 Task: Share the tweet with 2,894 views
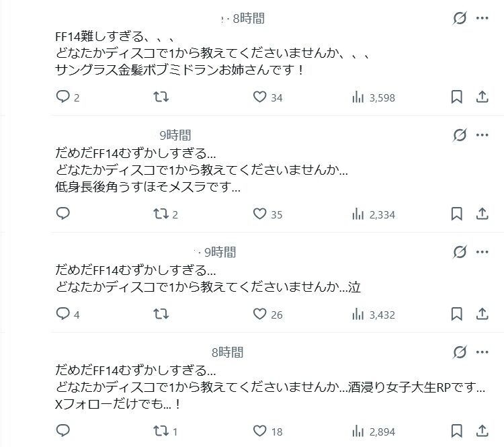[482, 431]
